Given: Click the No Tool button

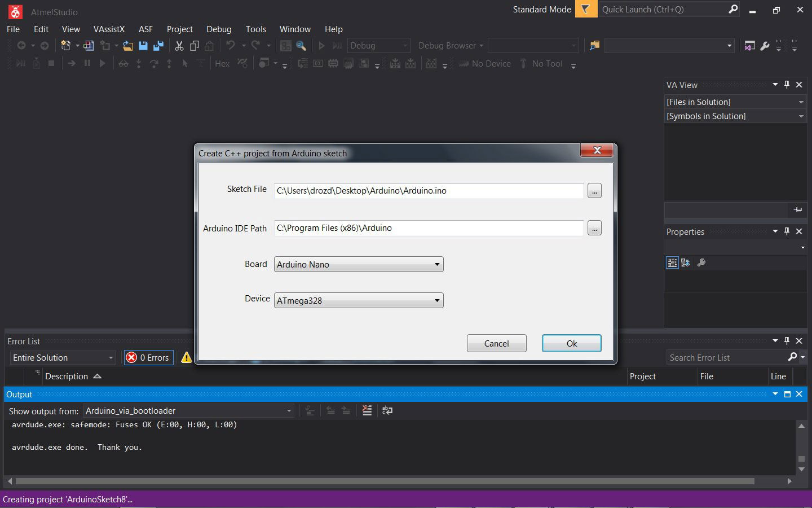Looking at the screenshot, I should (x=541, y=64).
